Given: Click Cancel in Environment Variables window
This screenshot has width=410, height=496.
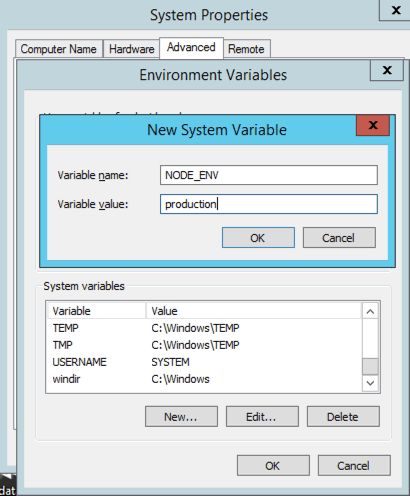Looking at the screenshot, I should (x=354, y=465).
